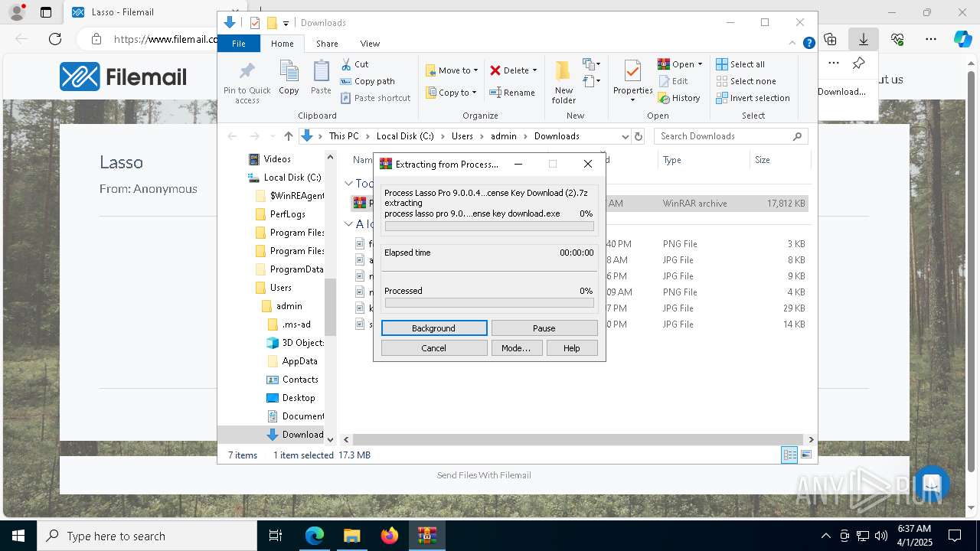
Task: Click the browser Downloads icon
Action: click(x=864, y=39)
